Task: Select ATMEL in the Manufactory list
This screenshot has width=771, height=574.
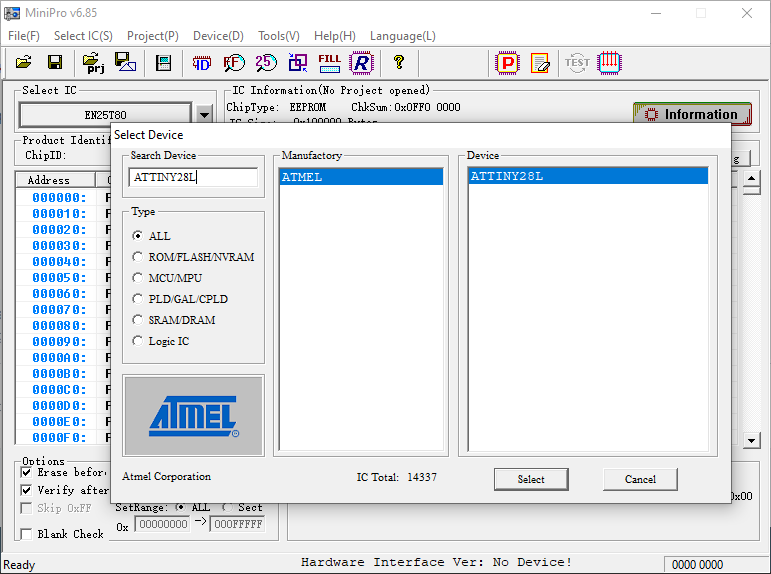Action: (361, 177)
